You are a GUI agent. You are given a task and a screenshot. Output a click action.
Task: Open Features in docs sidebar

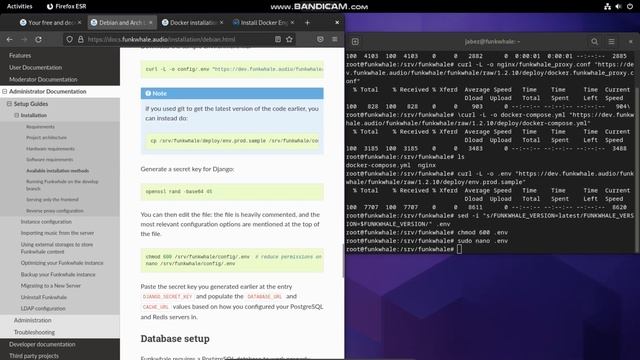tap(20, 56)
